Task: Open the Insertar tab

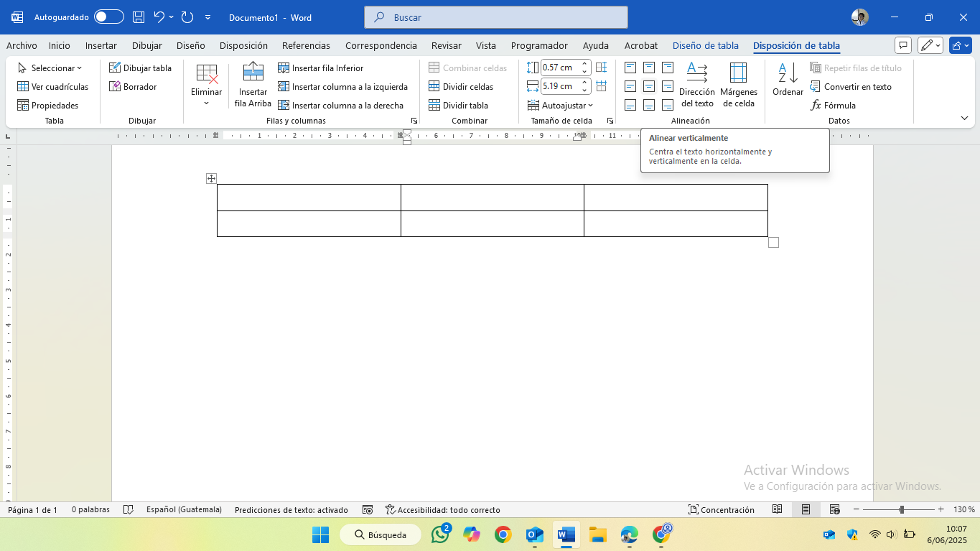Action: click(x=101, y=45)
